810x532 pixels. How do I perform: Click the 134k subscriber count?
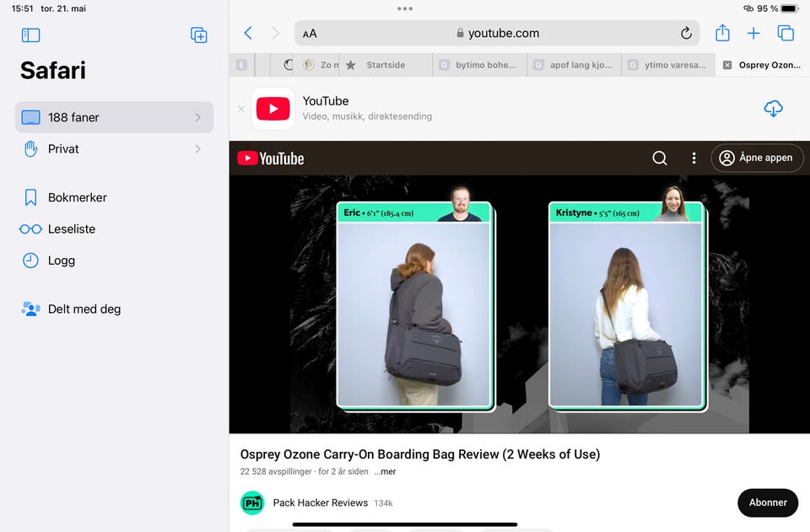click(x=383, y=503)
